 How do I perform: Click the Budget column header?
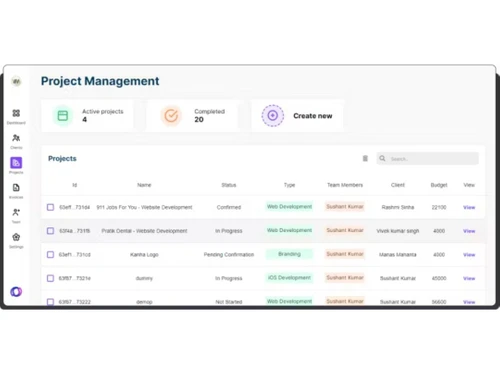pos(439,185)
